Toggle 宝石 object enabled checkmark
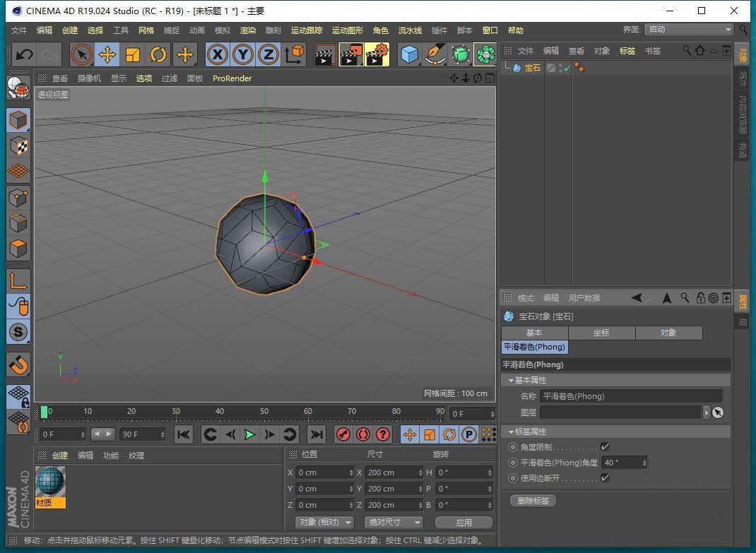756x553 pixels. pyautogui.click(x=567, y=69)
